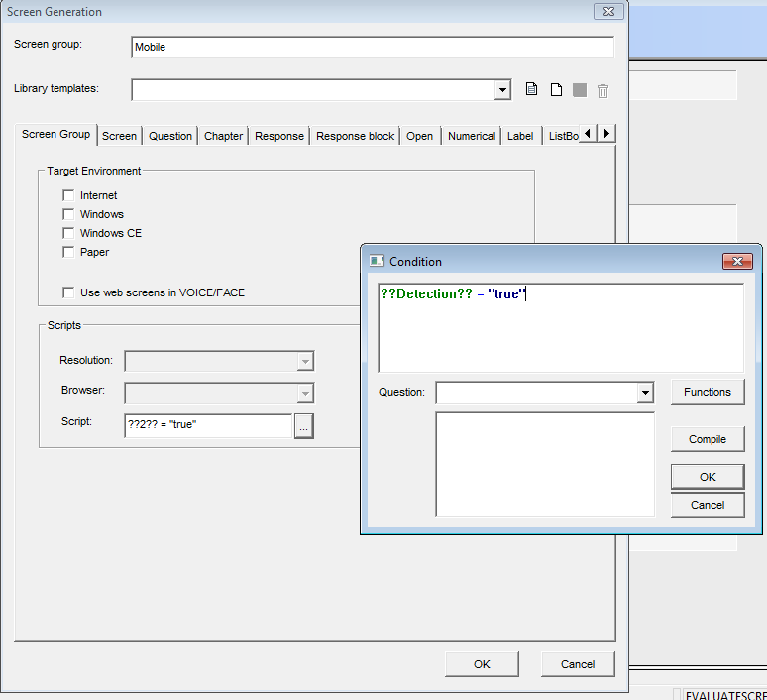Image resolution: width=767 pixels, height=700 pixels.
Task: Open script editor with ellipsis button
Action: click(x=304, y=426)
